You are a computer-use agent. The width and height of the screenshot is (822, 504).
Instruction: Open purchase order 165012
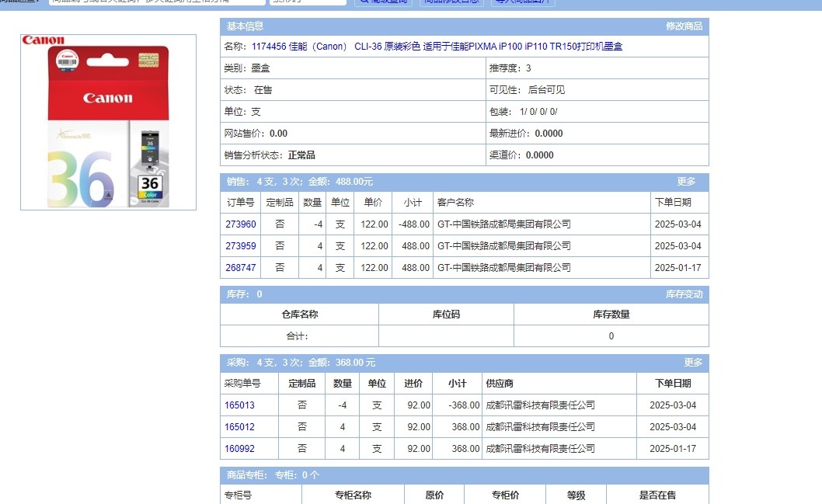[x=239, y=427]
